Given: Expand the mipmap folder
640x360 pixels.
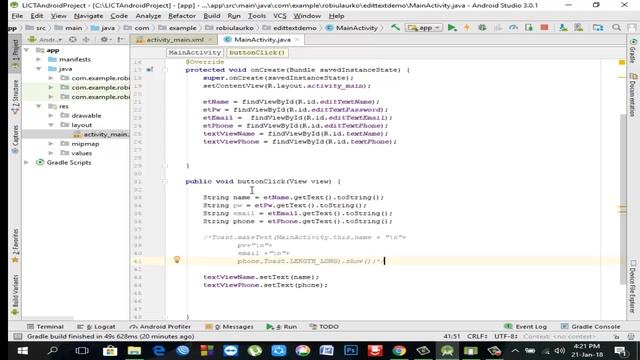Looking at the screenshot, I should click(51, 144).
